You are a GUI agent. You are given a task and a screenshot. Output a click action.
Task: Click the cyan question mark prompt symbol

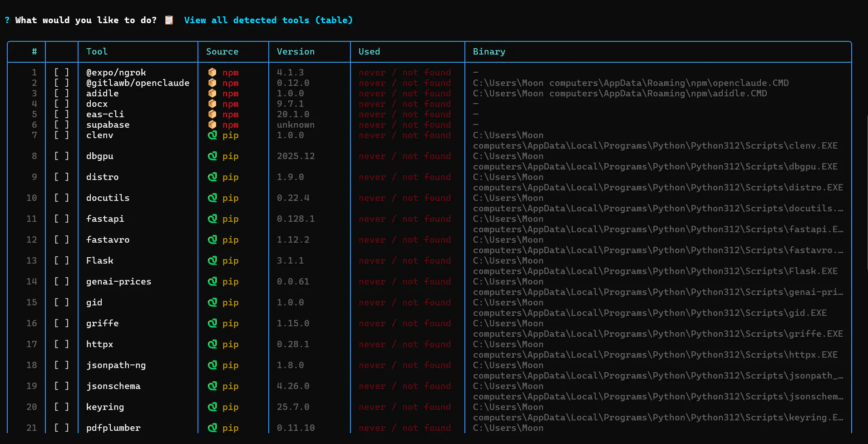pos(7,20)
